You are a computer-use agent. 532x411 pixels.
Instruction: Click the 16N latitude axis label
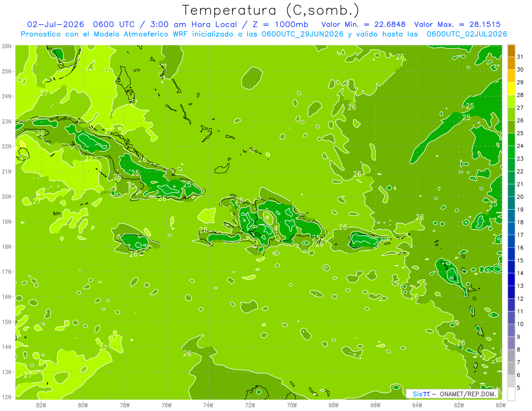pos(7,297)
